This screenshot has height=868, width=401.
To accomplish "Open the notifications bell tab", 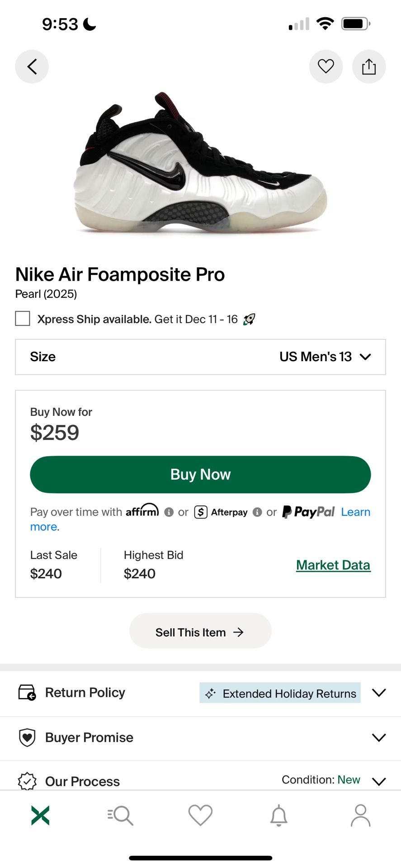I will 278,815.
